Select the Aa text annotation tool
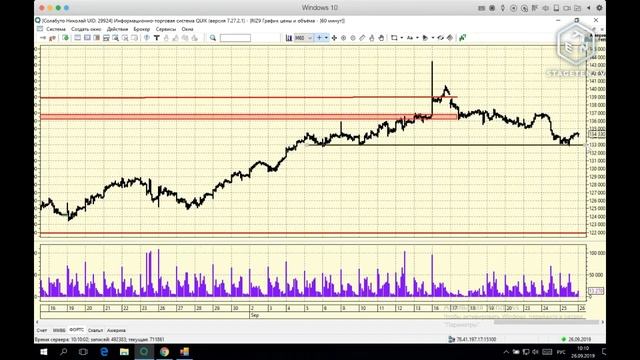The height and width of the screenshot is (360, 640). pos(410,38)
